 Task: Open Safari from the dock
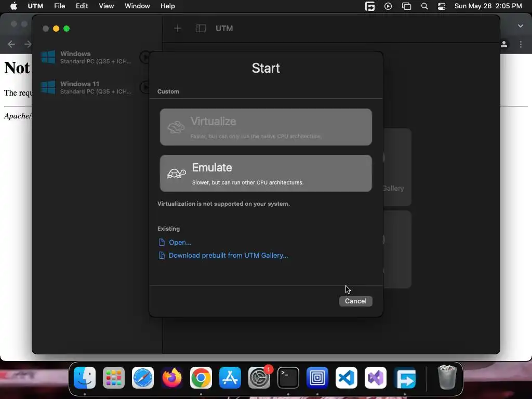pos(143,378)
